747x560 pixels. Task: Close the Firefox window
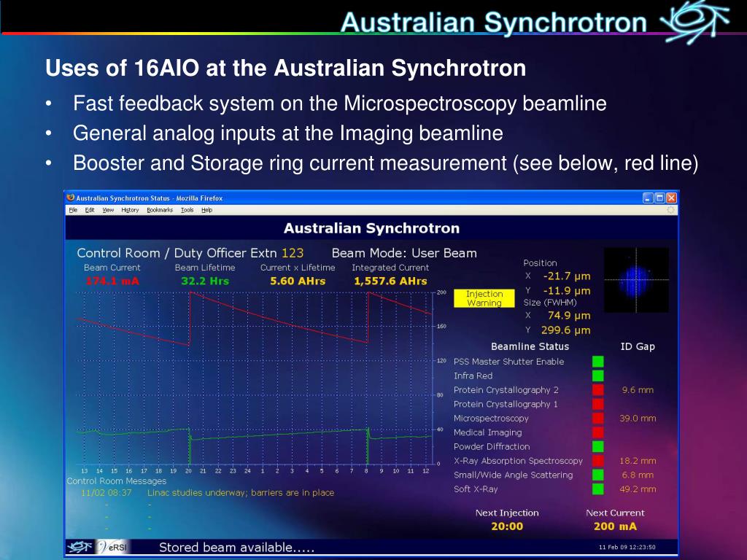click(x=671, y=198)
